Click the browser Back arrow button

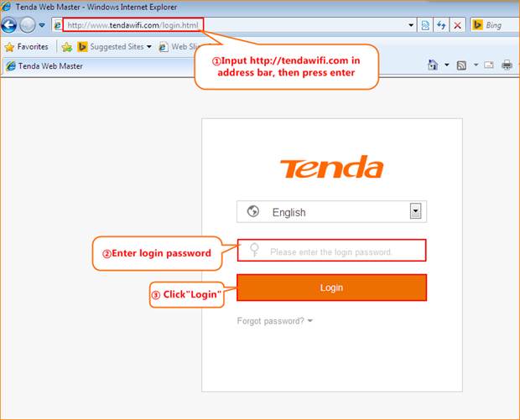[x=10, y=25]
